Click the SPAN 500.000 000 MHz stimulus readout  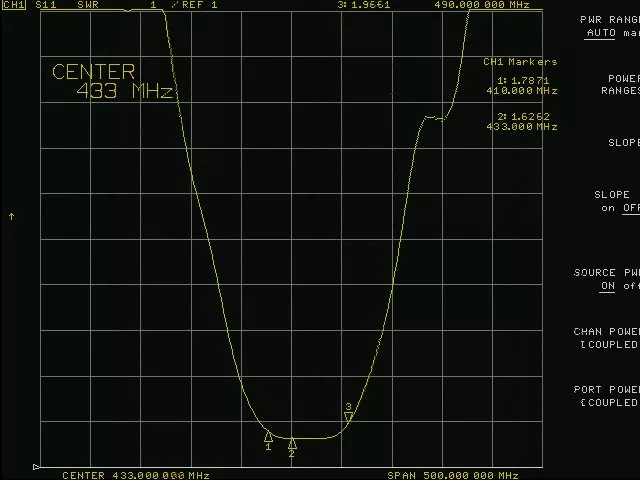[453, 476]
